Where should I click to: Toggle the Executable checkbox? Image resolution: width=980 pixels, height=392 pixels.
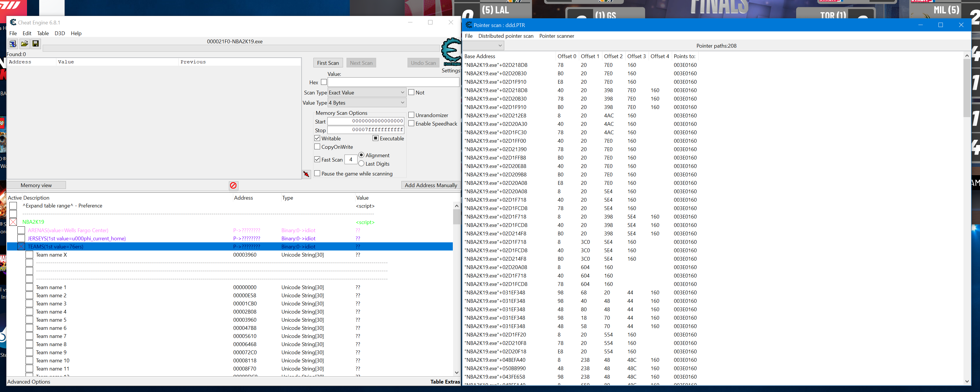376,138
